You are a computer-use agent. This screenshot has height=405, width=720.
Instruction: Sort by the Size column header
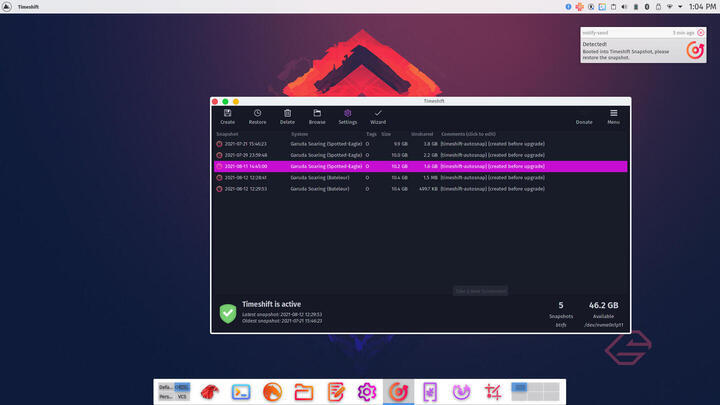tap(386, 134)
